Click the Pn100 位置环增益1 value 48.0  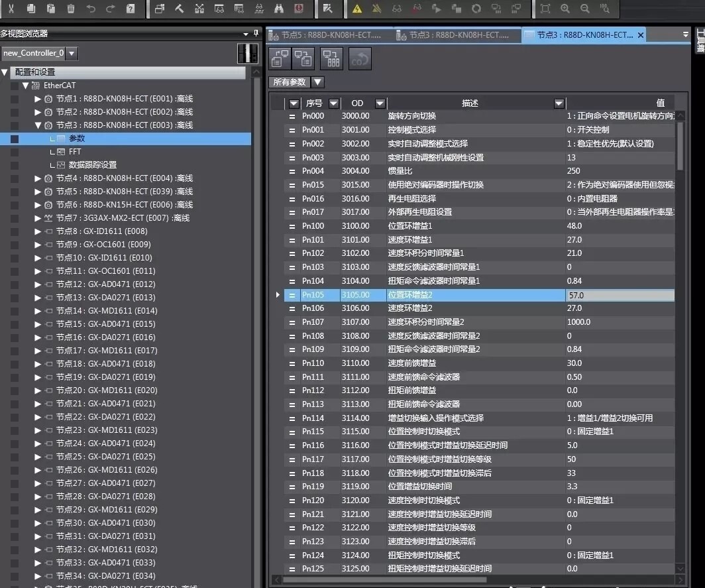[x=574, y=226]
